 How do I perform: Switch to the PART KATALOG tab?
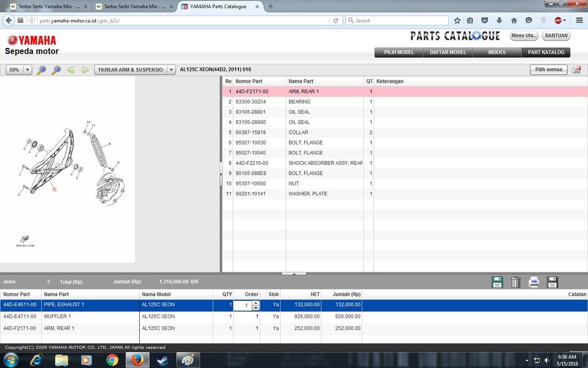546,52
